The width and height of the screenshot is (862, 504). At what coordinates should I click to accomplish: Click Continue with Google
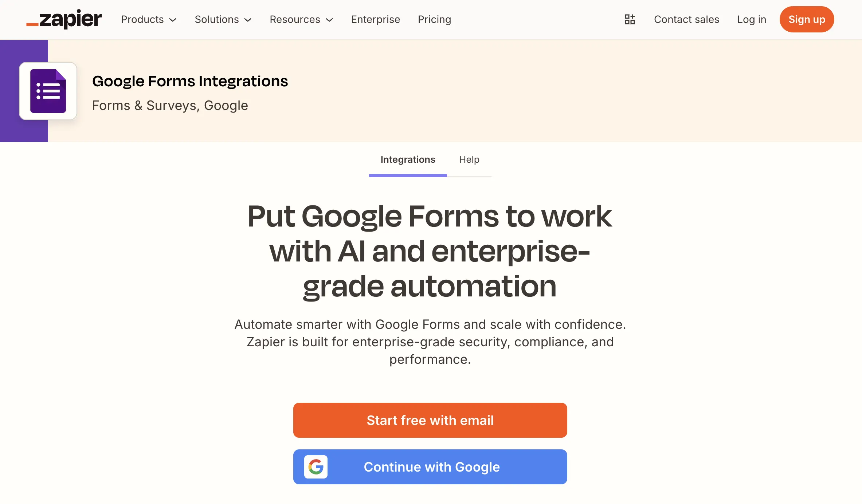430,467
